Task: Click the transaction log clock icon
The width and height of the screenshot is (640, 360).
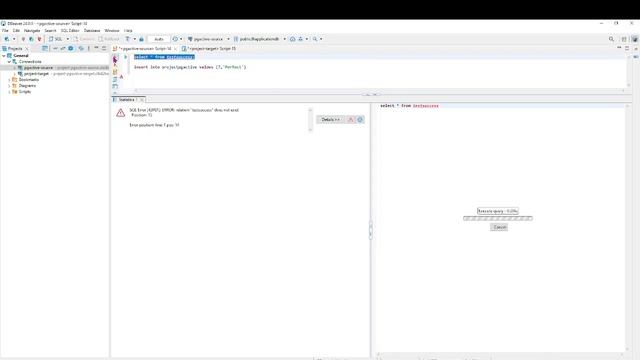Action: (175, 39)
